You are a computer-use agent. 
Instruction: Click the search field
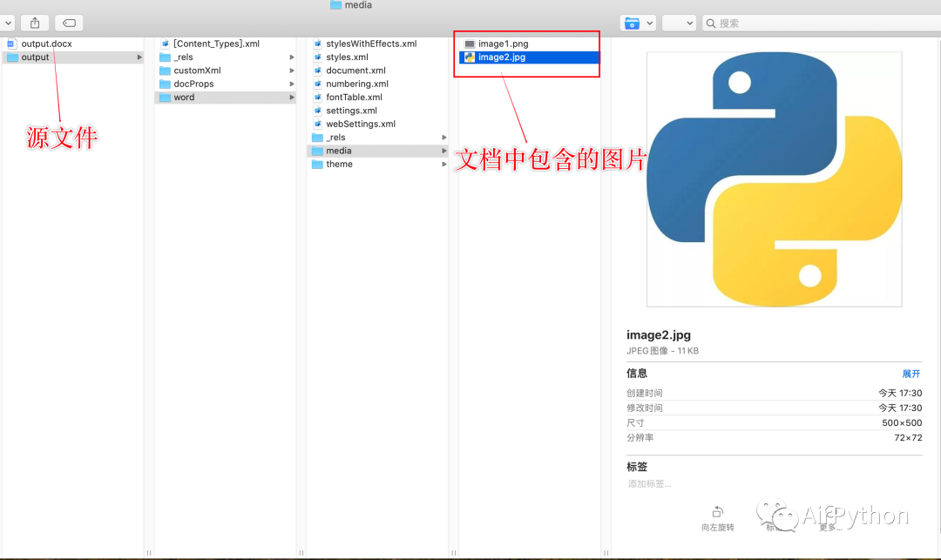[x=822, y=23]
